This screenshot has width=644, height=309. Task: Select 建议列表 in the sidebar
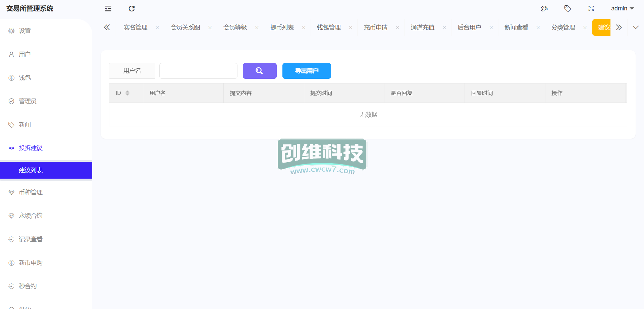(31, 170)
